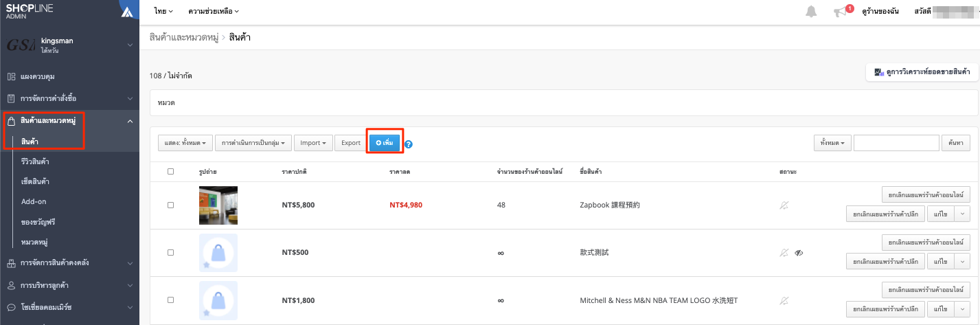Open the ไทย language dropdown

tap(163, 12)
